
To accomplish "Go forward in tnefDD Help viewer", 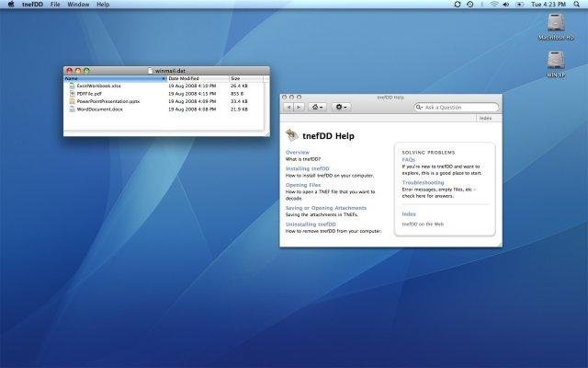I will [x=299, y=107].
